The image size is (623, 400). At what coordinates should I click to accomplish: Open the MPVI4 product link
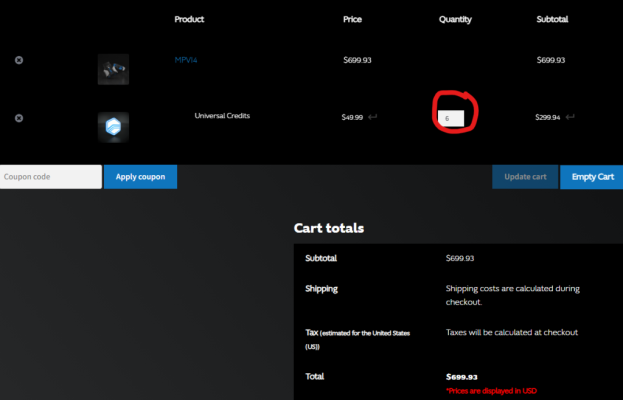pos(186,60)
